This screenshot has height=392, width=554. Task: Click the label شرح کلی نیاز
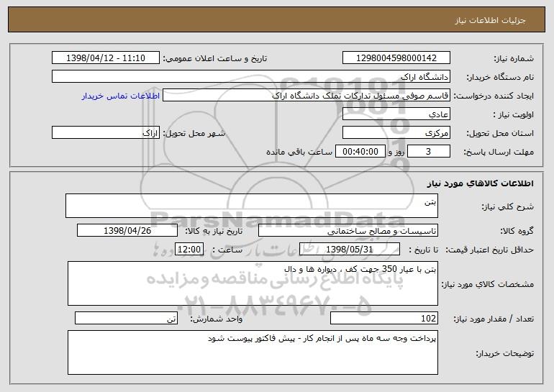tap(508, 206)
